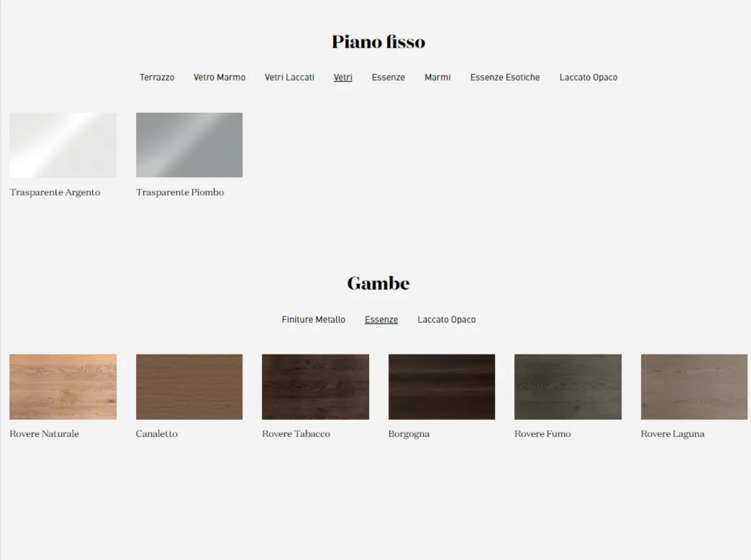Pick the Rovere Naturale wood swatch

(x=63, y=387)
